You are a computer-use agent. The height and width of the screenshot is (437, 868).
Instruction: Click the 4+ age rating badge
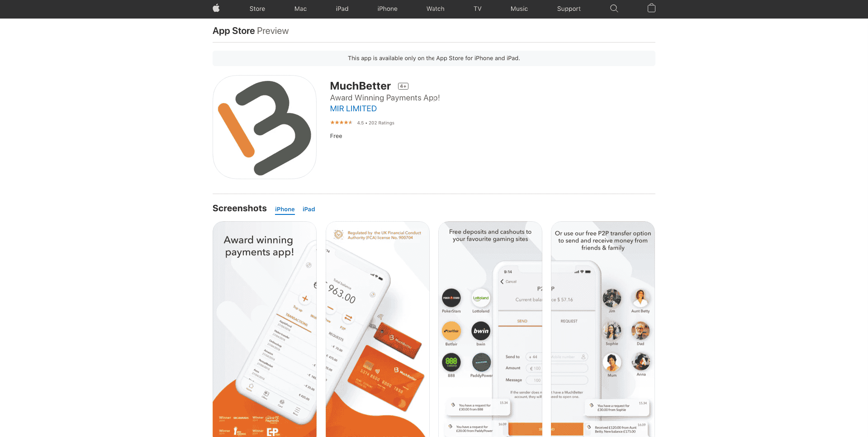tap(403, 86)
